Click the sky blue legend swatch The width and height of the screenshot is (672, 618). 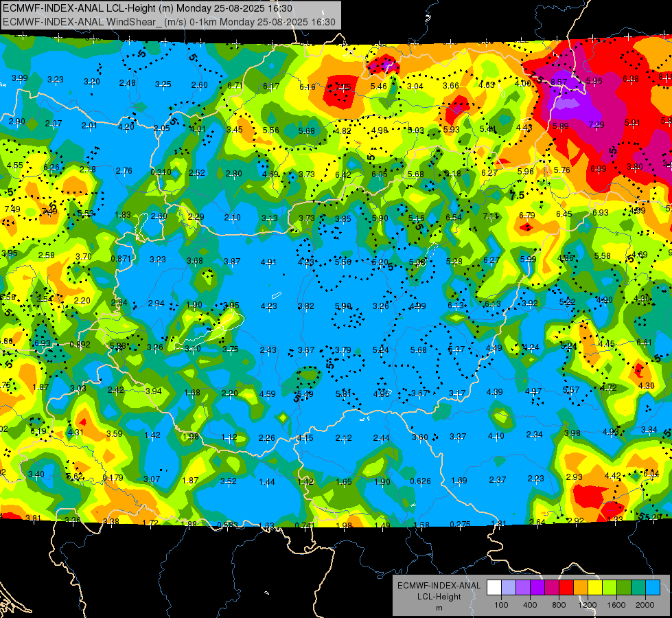tap(653, 588)
